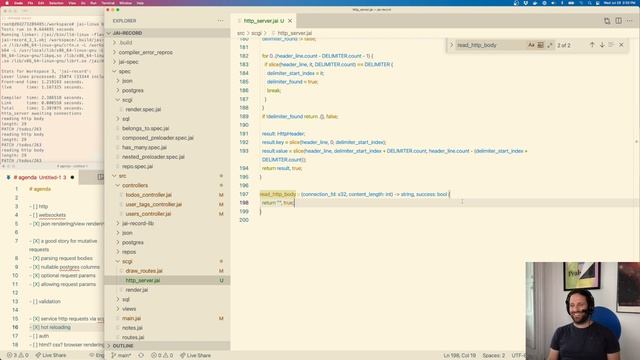This screenshot has width=640, height=360.
Task: Open the Apple menu
Action: click(x=7, y=3)
